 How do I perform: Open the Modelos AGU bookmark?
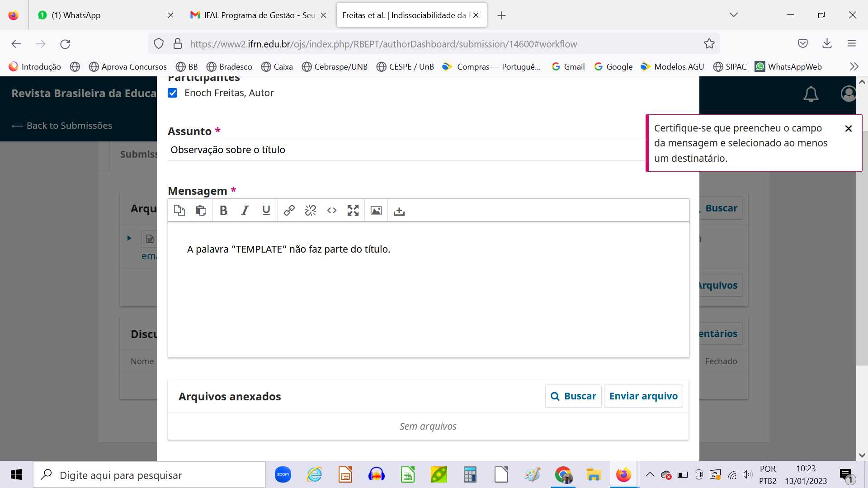(x=672, y=67)
